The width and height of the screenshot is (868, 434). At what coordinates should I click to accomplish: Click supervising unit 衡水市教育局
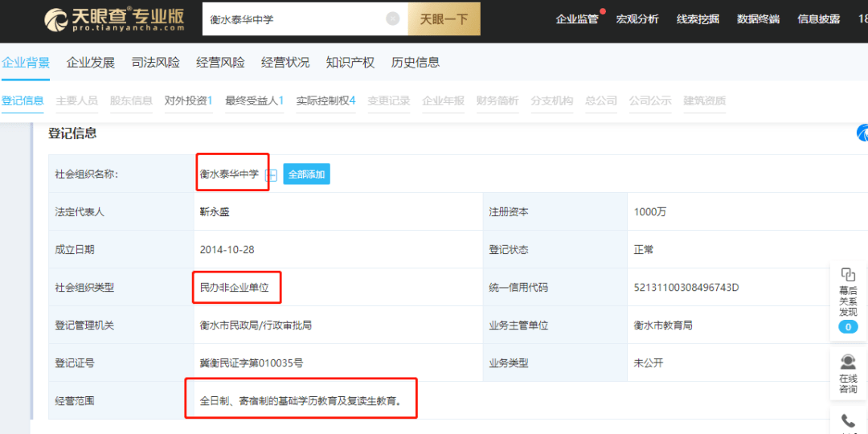click(x=663, y=325)
